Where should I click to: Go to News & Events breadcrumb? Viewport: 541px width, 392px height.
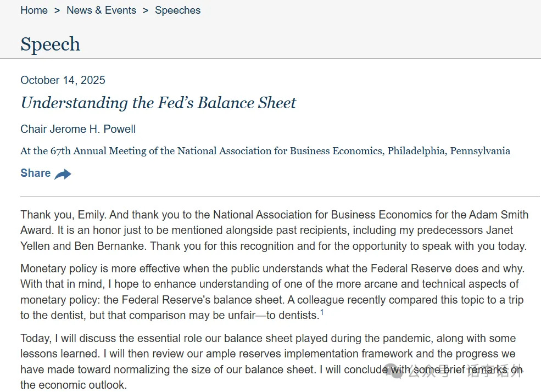coord(102,10)
